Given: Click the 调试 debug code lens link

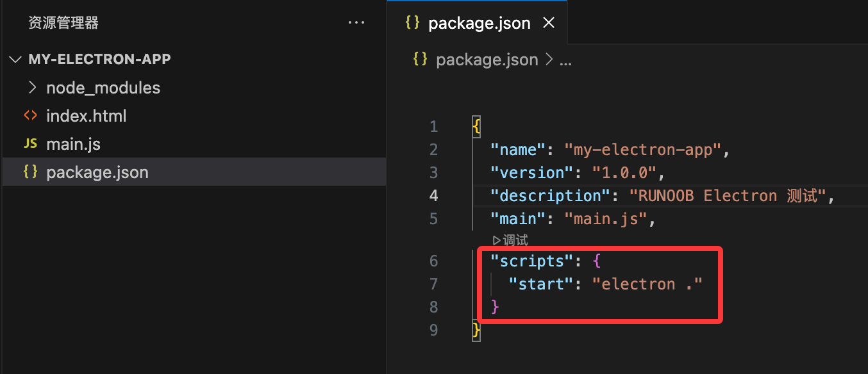Looking at the screenshot, I should (x=515, y=240).
